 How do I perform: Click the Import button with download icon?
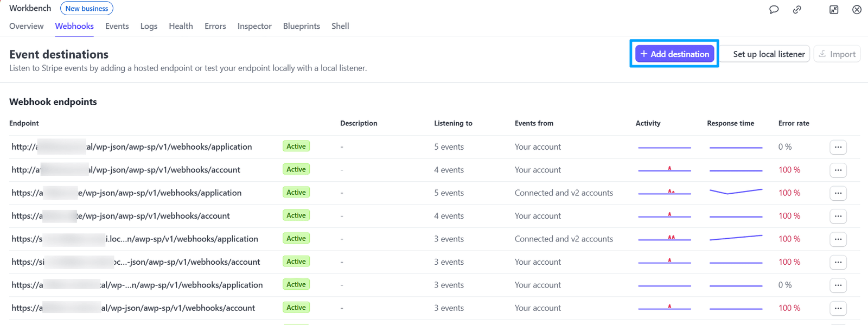pos(837,54)
